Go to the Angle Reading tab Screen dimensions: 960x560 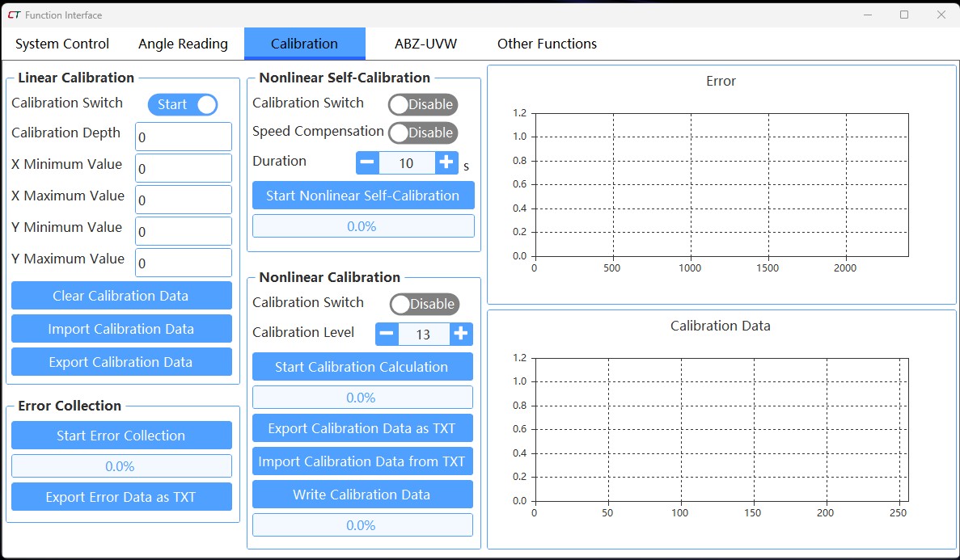pyautogui.click(x=183, y=44)
